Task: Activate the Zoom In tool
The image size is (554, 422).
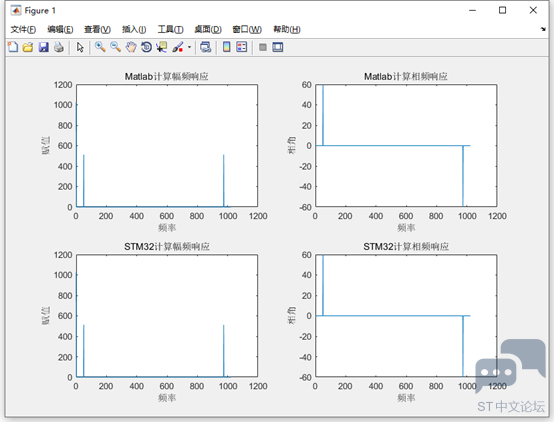Action: tap(100, 47)
